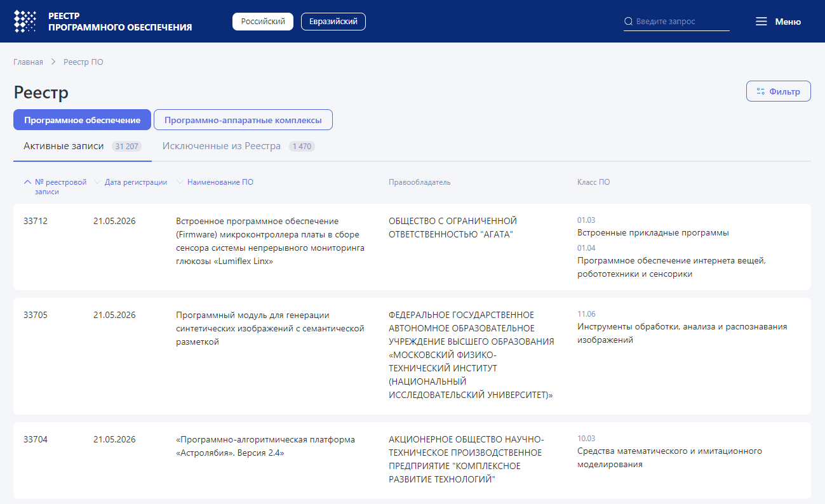The height and width of the screenshot is (504, 825).
Task: Select the Российский registry toggle
Action: click(263, 22)
